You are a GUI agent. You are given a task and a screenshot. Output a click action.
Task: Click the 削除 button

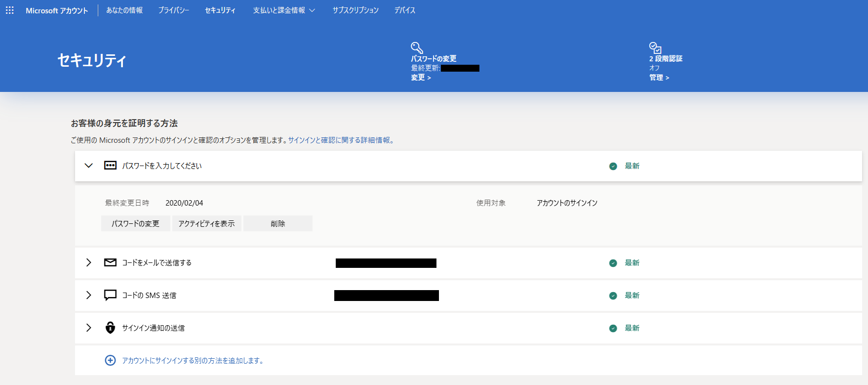click(278, 223)
